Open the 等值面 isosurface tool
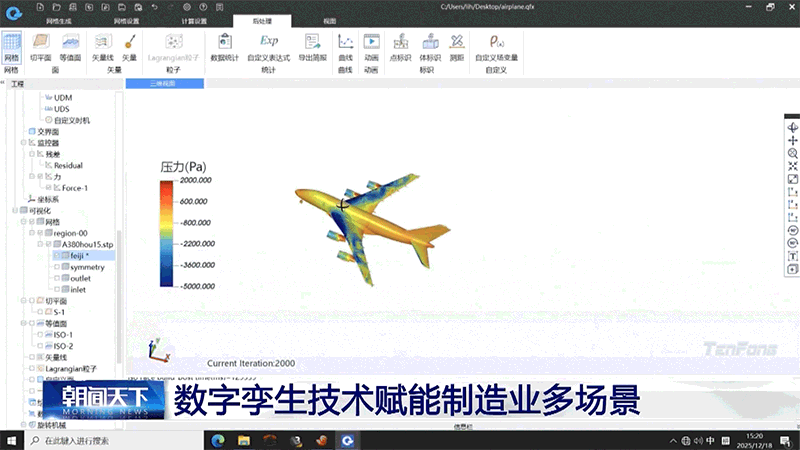 coord(70,46)
